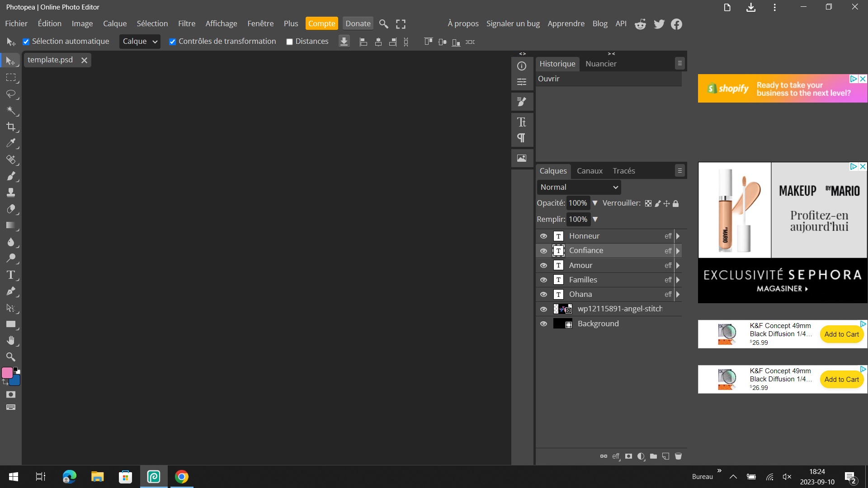Image resolution: width=868 pixels, height=488 pixels.
Task: Open the Normal blend mode dropdown
Action: click(579, 187)
